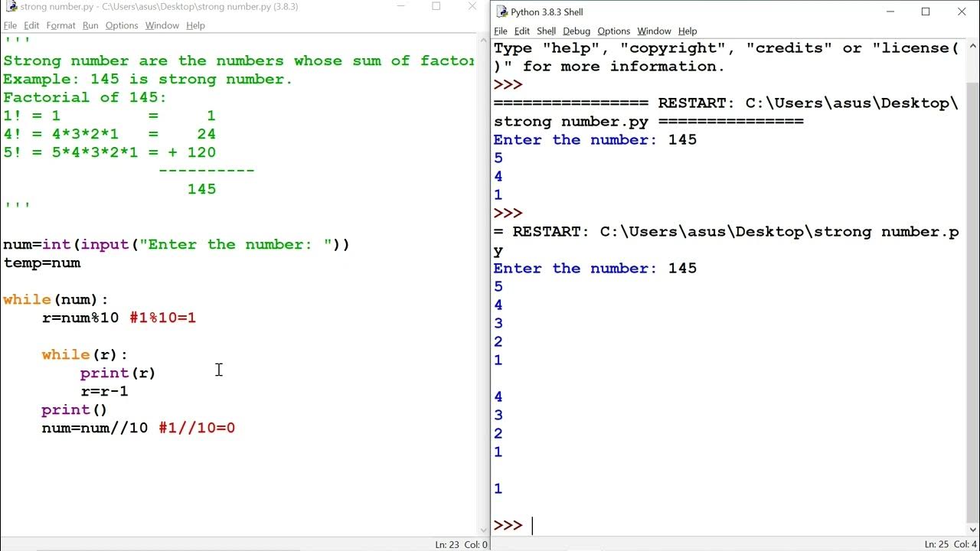This screenshot has height=551, width=980.
Task: Open Format menu in editor window
Action: pos(60,25)
